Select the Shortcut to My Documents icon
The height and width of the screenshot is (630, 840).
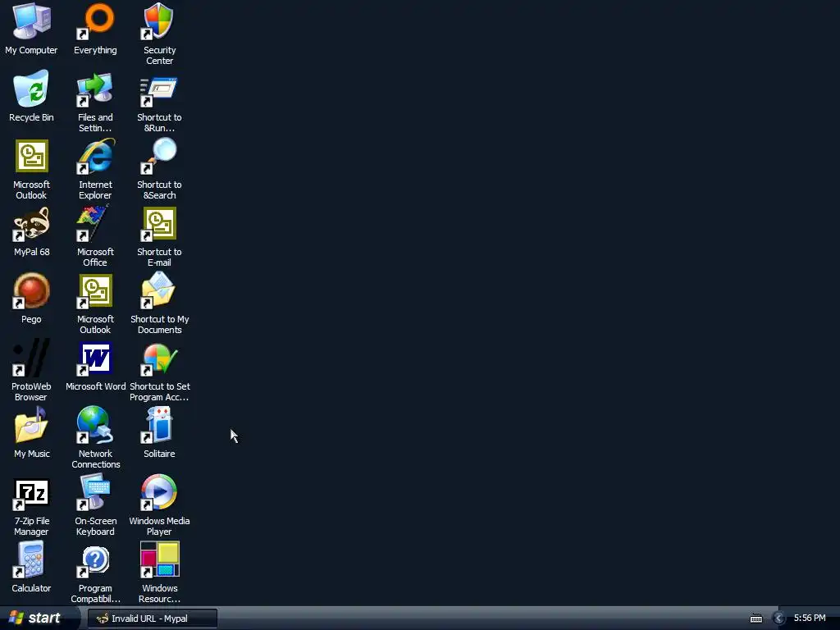[x=159, y=290]
